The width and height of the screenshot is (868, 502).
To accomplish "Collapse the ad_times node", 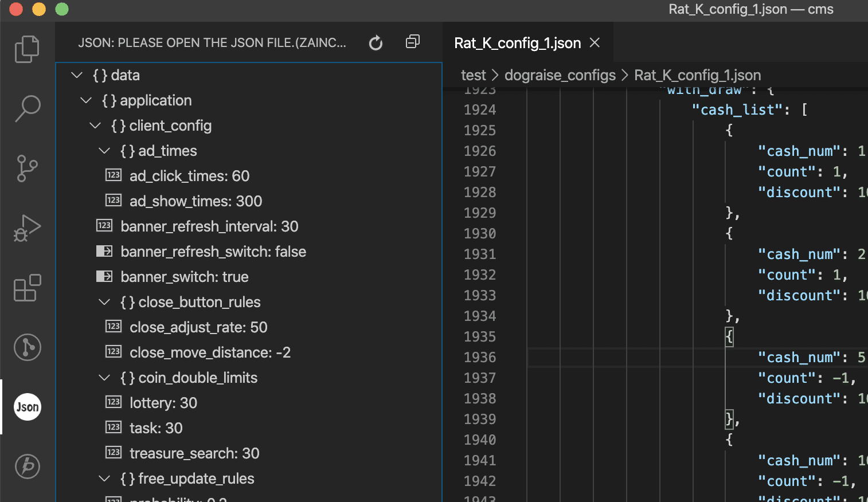I will (x=104, y=151).
